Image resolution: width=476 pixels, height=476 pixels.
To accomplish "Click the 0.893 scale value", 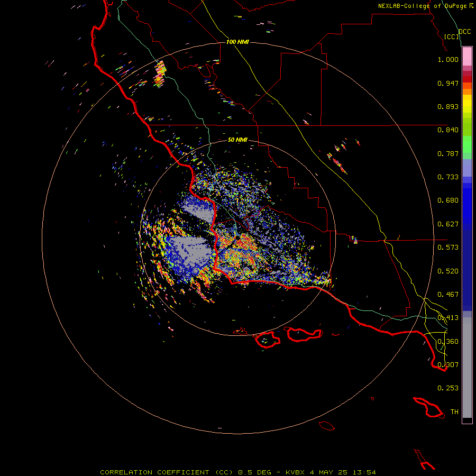I will point(448,106).
